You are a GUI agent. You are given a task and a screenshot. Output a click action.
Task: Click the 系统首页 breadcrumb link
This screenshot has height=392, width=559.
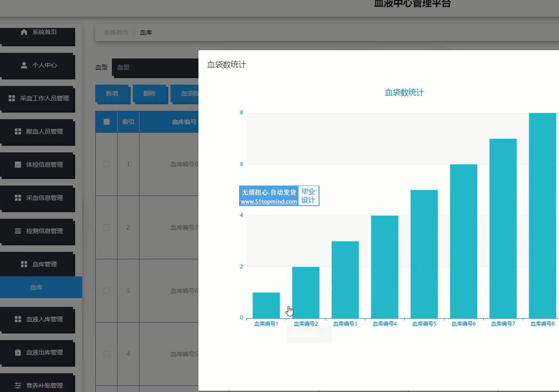click(116, 32)
